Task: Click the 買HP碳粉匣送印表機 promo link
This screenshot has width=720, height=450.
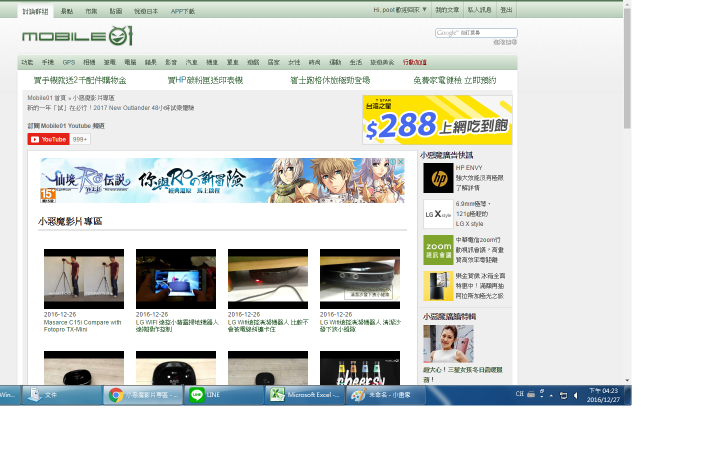Action: (x=205, y=80)
